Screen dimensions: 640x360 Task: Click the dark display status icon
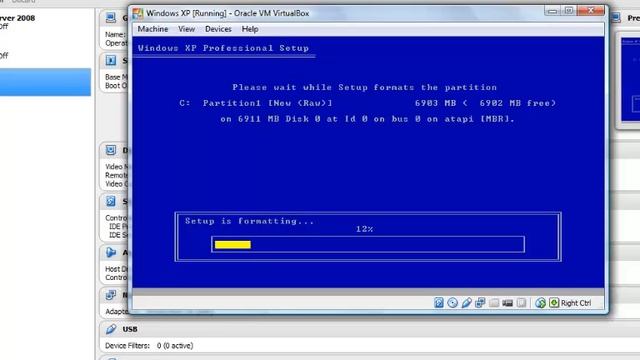tap(507, 302)
